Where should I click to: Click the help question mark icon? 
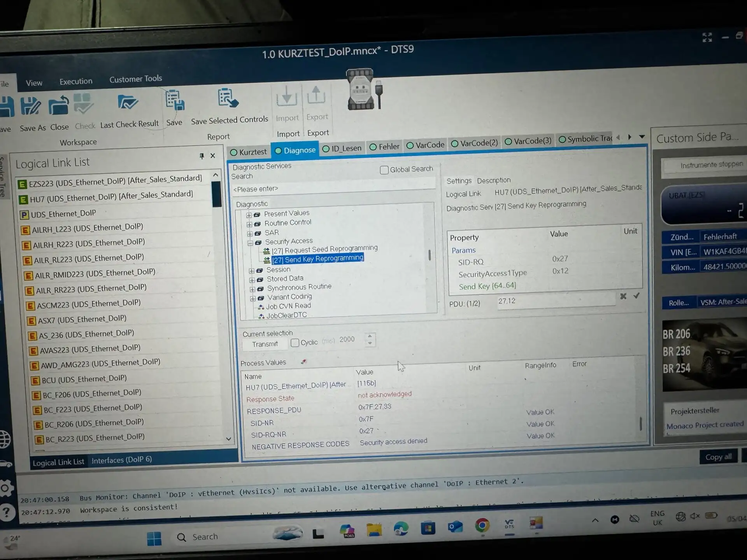(7, 513)
